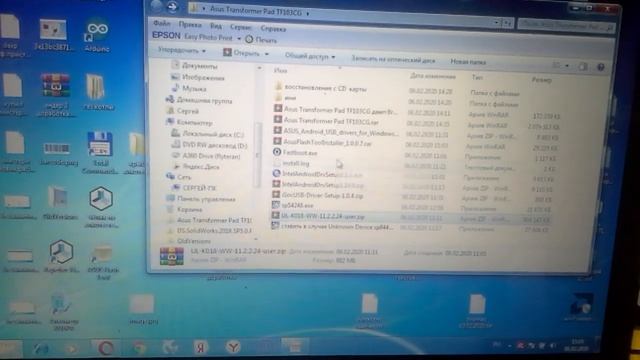
Task: Select Fastboot.exe application icon
Action: point(277,152)
